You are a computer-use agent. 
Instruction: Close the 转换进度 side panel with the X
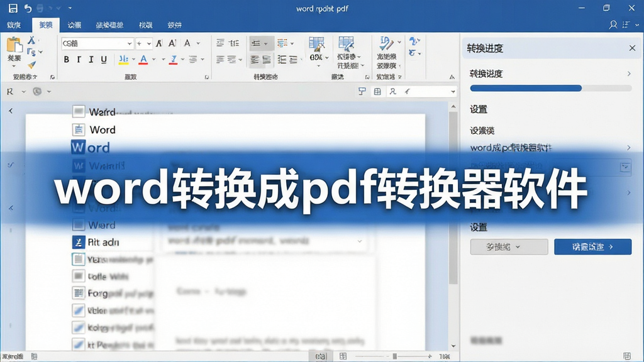pos(632,48)
